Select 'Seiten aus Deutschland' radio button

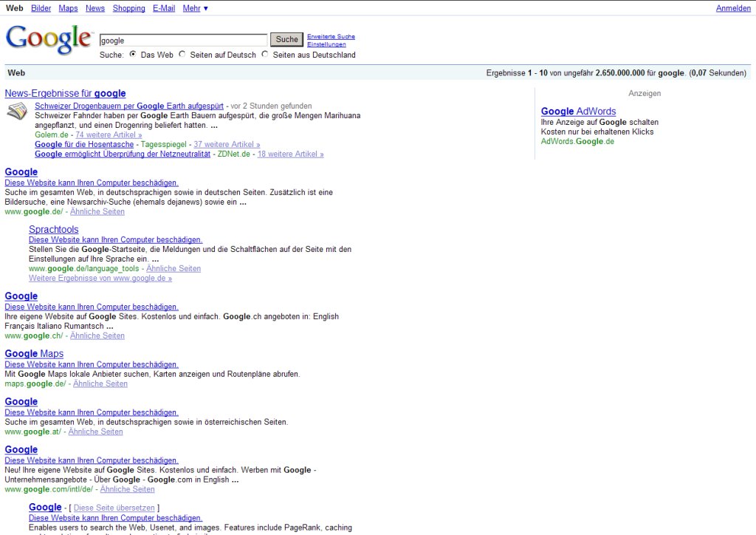(265, 54)
